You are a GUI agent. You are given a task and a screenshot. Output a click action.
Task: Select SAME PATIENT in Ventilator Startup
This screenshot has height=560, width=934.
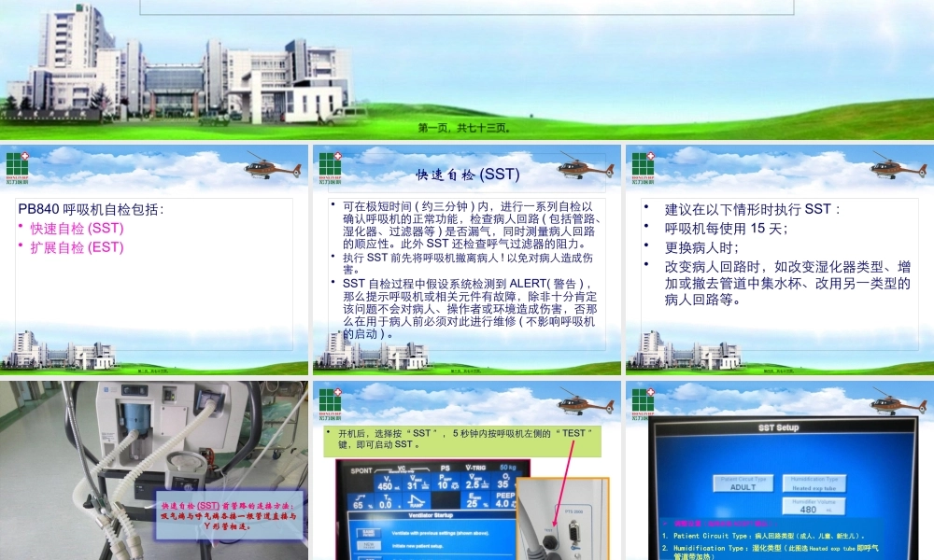pyautogui.click(x=369, y=532)
